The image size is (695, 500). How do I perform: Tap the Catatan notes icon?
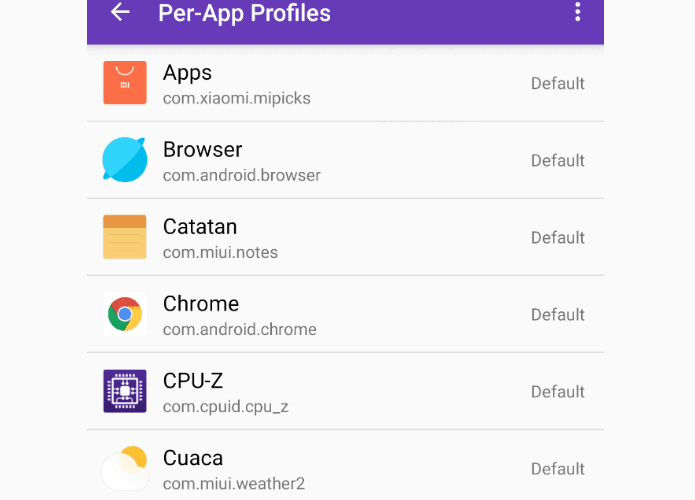tap(125, 237)
